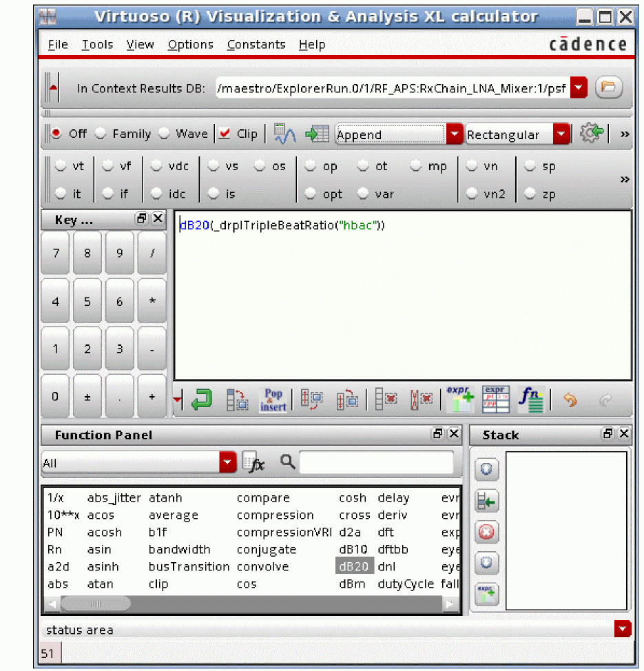Open the File menu
This screenshot has width=644, height=671.
coord(58,45)
